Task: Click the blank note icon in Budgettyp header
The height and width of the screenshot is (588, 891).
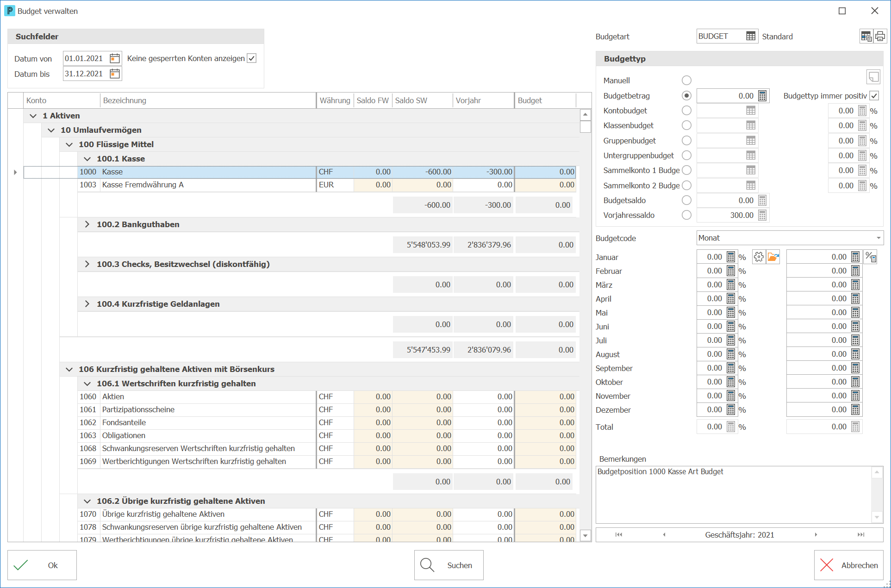Action: [873, 77]
